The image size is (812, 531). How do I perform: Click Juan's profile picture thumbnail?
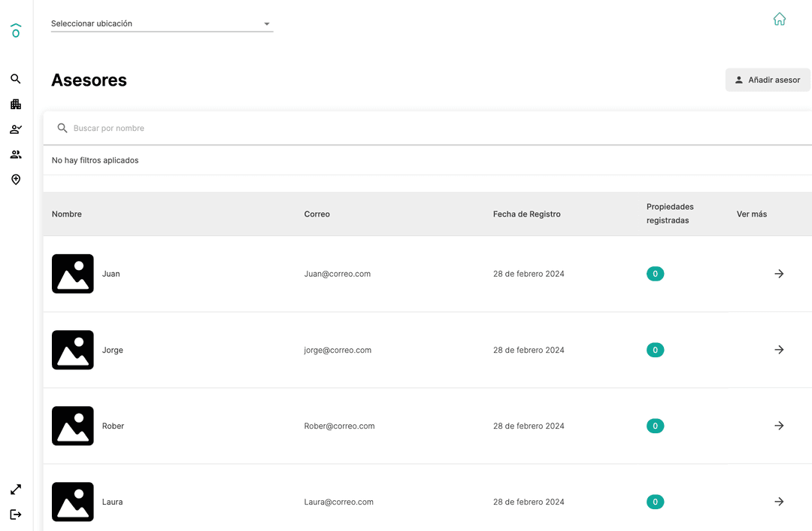[73, 274]
